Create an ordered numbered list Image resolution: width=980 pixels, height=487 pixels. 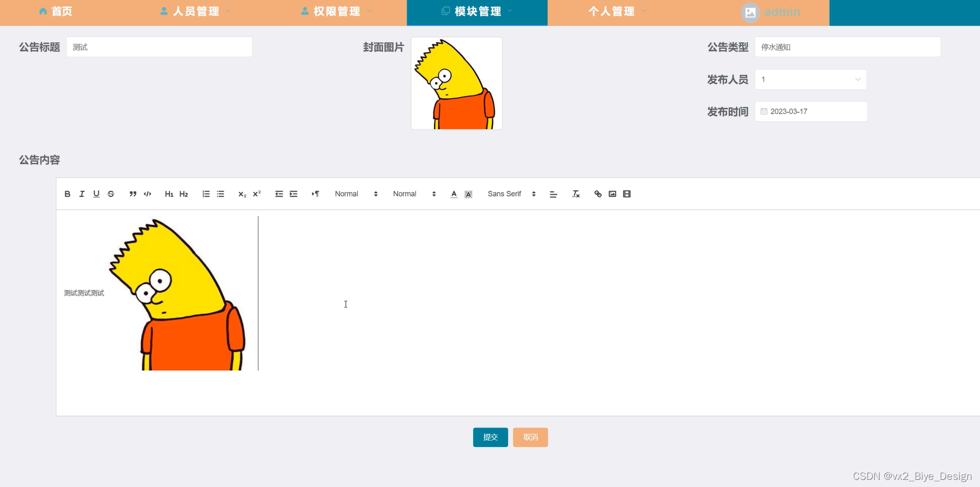(x=206, y=194)
